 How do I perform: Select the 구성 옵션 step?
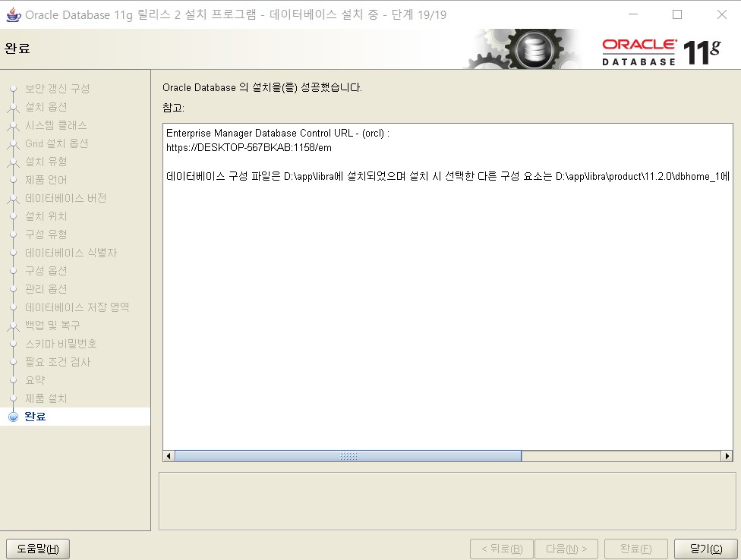pos(46,271)
